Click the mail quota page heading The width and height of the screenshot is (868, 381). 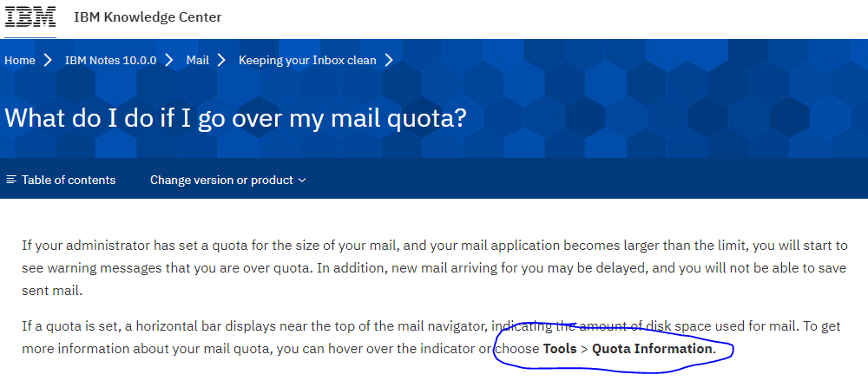click(235, 117)
